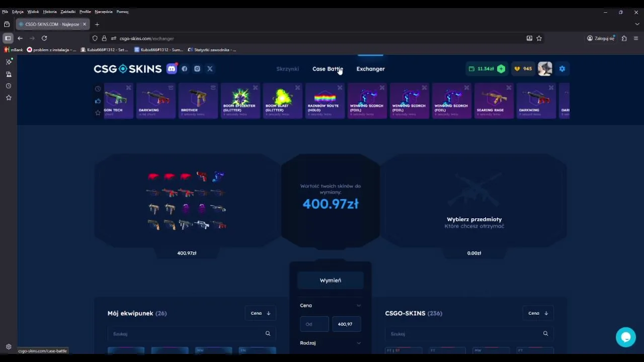This screenshot has width=644, height=362.
Task: Select the star top-drops filter icon
Action: [x=98, y=113]
